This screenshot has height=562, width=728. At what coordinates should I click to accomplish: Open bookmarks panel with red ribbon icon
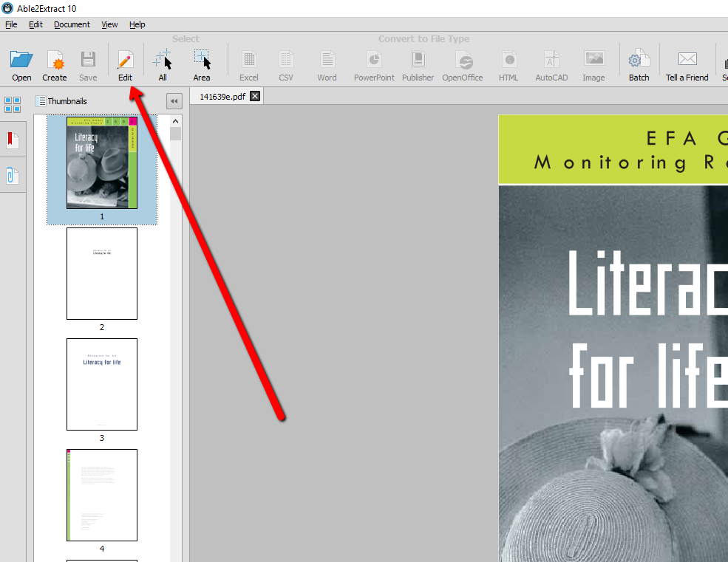click(13, 140)
